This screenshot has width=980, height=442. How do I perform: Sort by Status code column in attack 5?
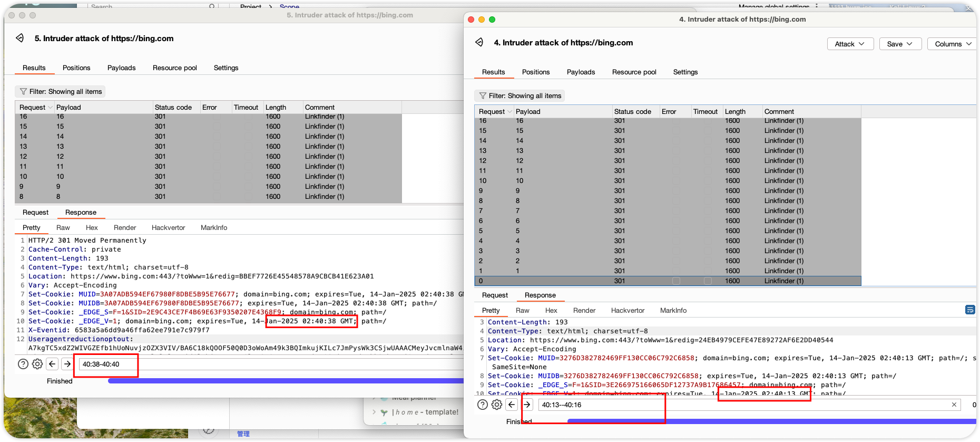coord(176,108)
